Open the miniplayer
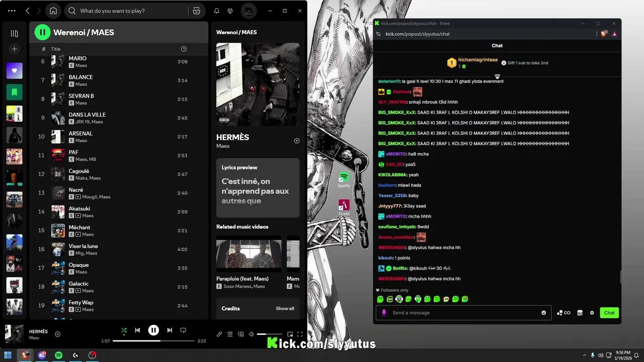This screenshot has width=644, height=362. pos(290,334)
